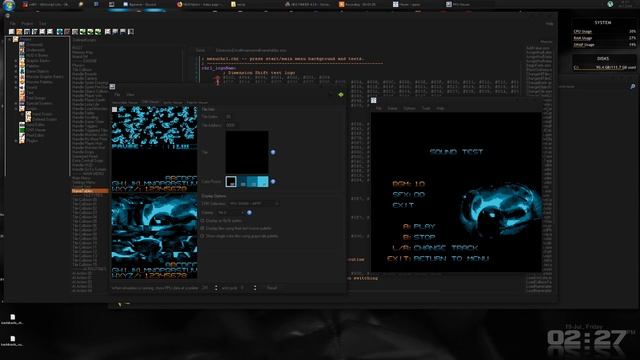The image size is (640, 360).
Task: Toggle show single color tiles in grayscale checkbox
Action: (x=202, y=236)
